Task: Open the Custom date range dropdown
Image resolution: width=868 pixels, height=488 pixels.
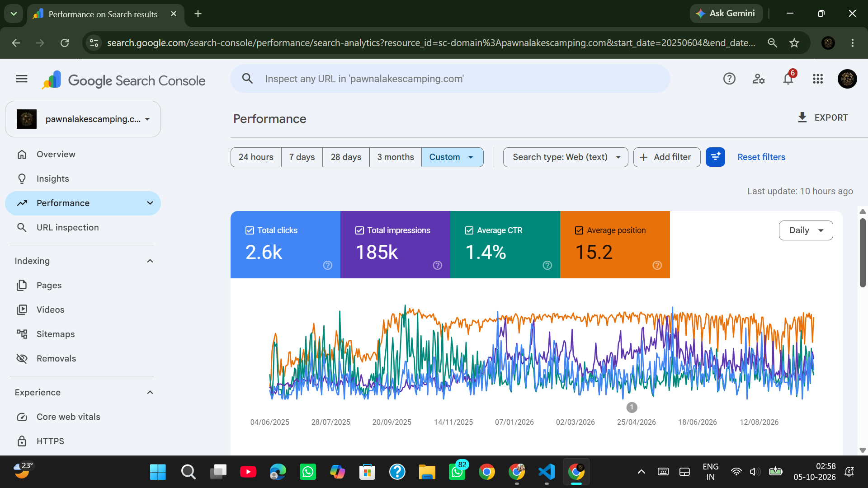Action: [x=452, y=157]
